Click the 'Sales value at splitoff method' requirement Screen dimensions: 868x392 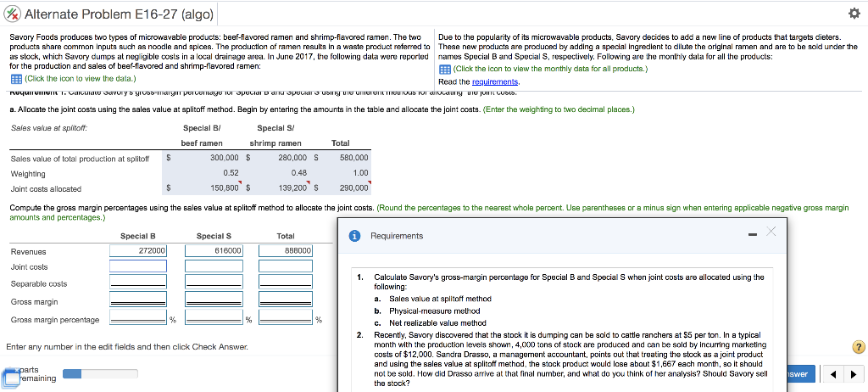[440, 299]
